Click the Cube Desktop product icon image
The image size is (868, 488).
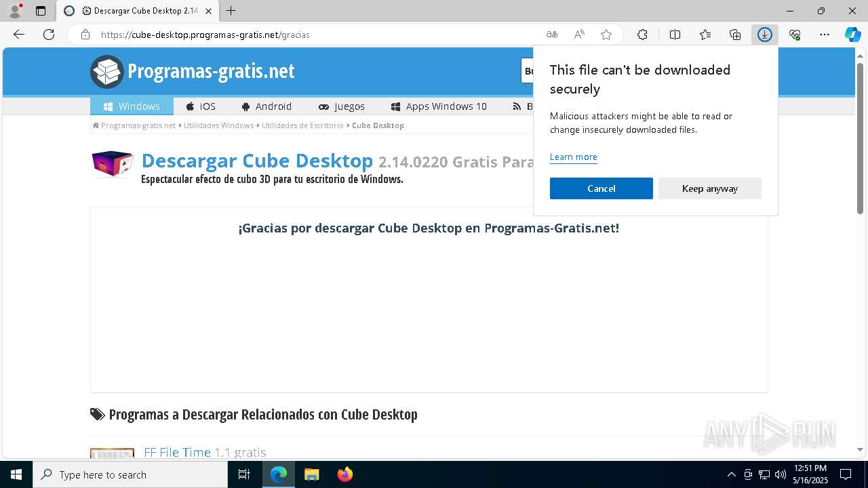[112, 164]
